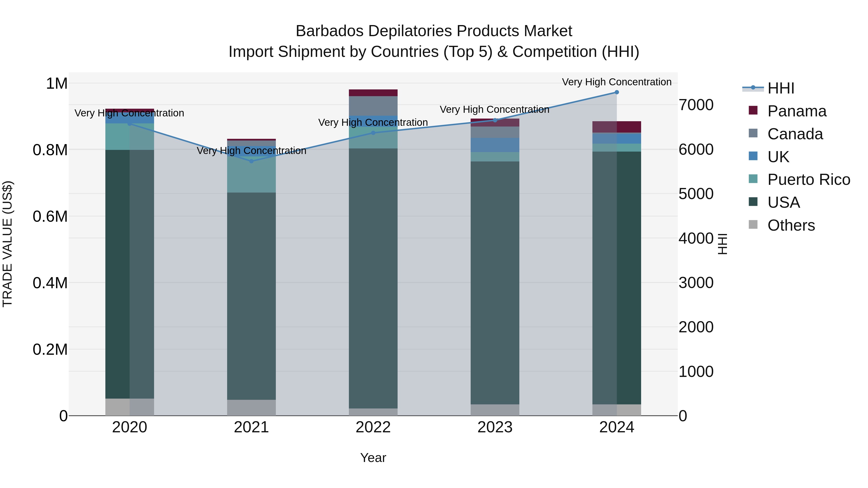Toggle the Panama legend entry
This screenshot has width=868, height=488.
click(x=787, y=111)
